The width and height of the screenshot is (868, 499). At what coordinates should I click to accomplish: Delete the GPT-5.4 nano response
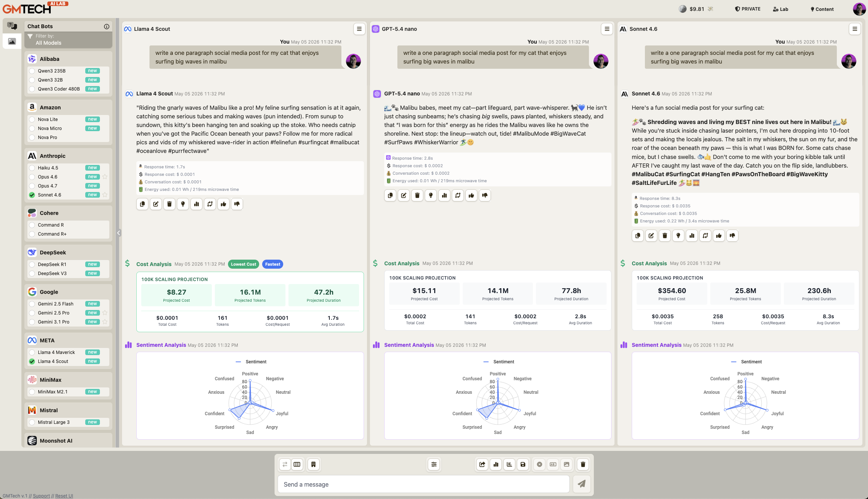point(417,195)
